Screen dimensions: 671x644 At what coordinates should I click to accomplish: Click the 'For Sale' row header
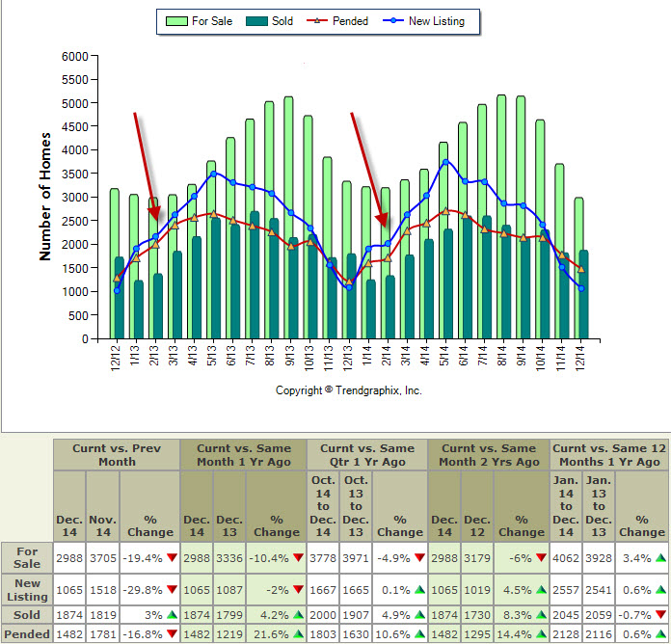coord(27,557)
